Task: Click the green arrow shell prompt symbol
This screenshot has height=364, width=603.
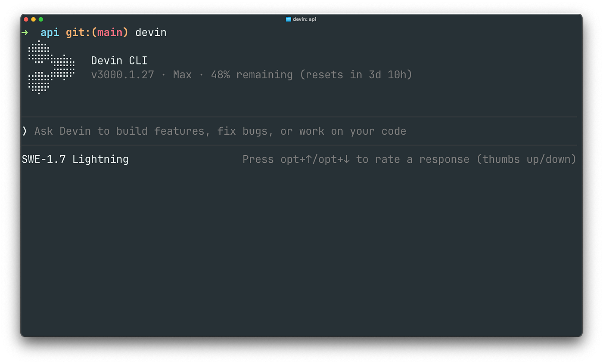Action: coord(25,33)
